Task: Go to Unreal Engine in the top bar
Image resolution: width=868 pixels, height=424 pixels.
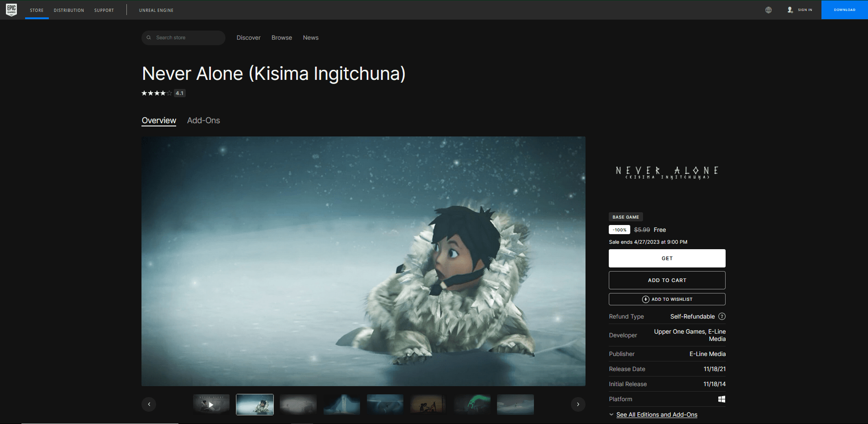Action: (x=156, y=10)
